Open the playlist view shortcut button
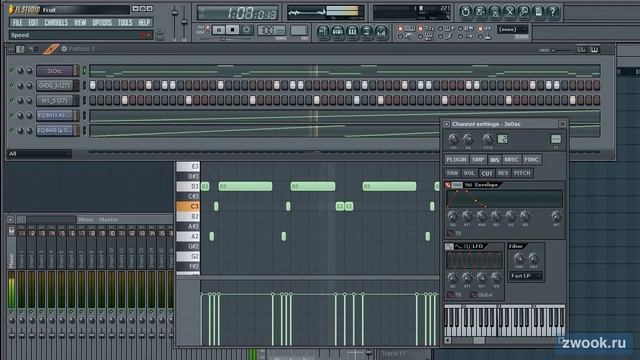The image size is (640, 360). pyautogui.click(x=323, y=31)
